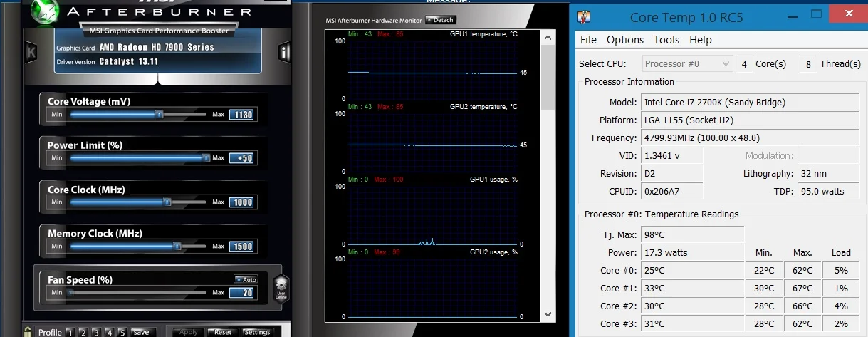Screen dimensions: 868x337
Task: Click the Revision value 'D2'
Action: (671, 173)
